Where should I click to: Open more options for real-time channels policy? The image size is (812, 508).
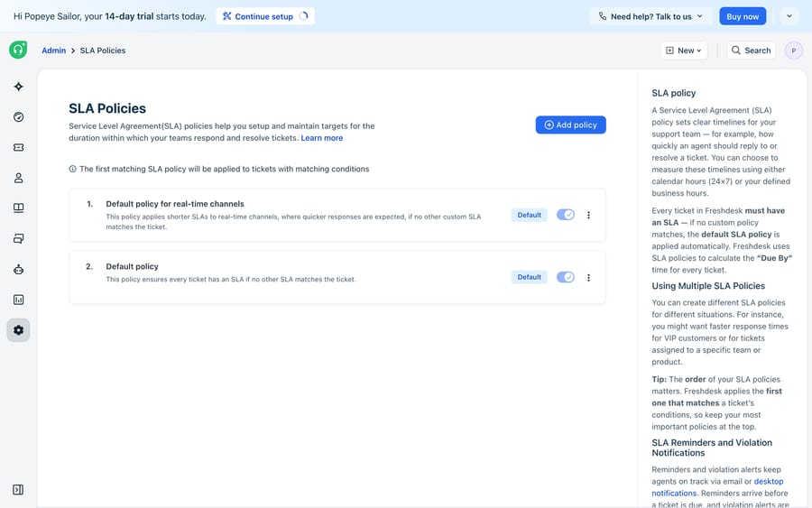[x=588, y=215]
